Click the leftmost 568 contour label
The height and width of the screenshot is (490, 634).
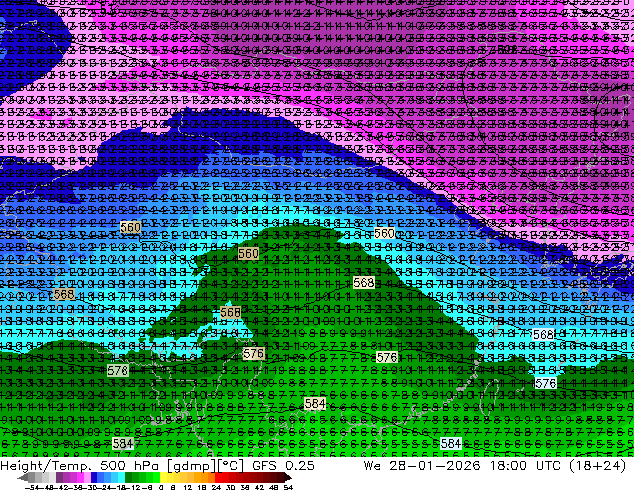pyautogui.click(x=64, y=294)
